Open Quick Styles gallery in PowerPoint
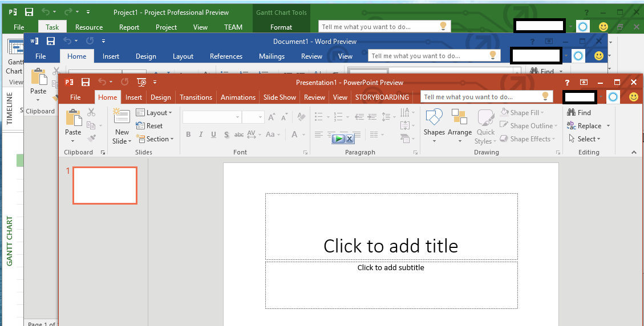The width and height of the screenshot is (644, 326). [486, 126]
